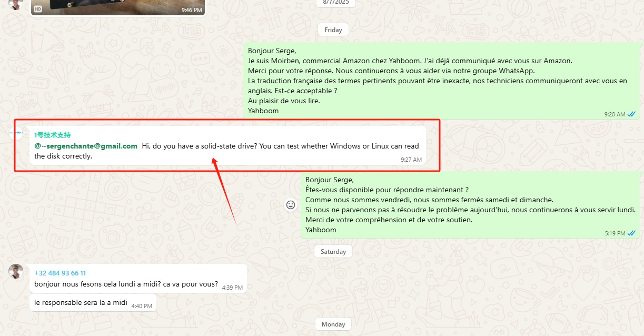
Task: Click the partial avatar next to the photo
Action: tap(16, 4)
